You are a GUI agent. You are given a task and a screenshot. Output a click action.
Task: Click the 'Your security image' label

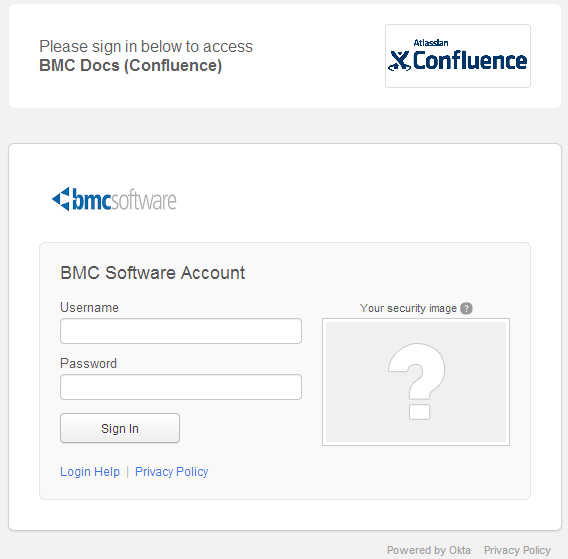408,308
